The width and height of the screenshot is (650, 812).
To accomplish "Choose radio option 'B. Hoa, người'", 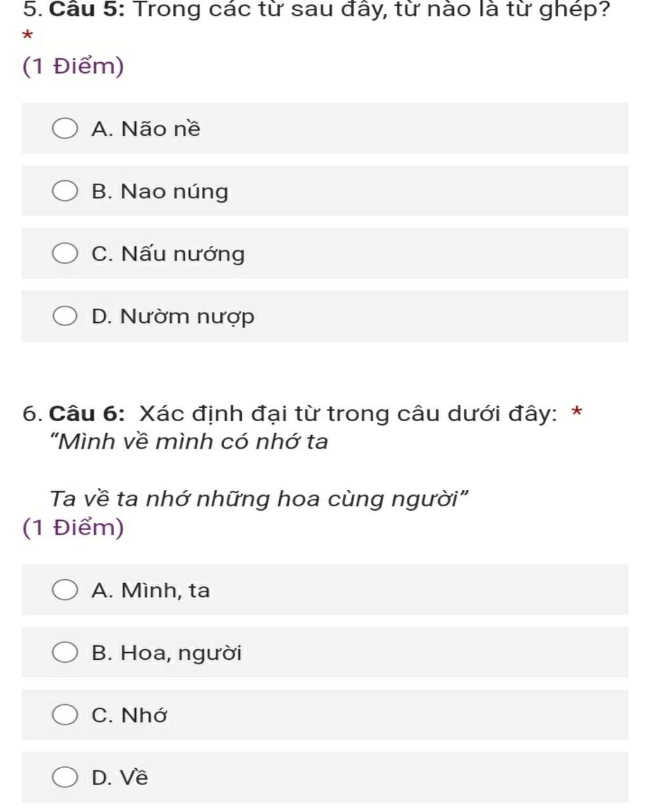I will [x=65, y=652].
